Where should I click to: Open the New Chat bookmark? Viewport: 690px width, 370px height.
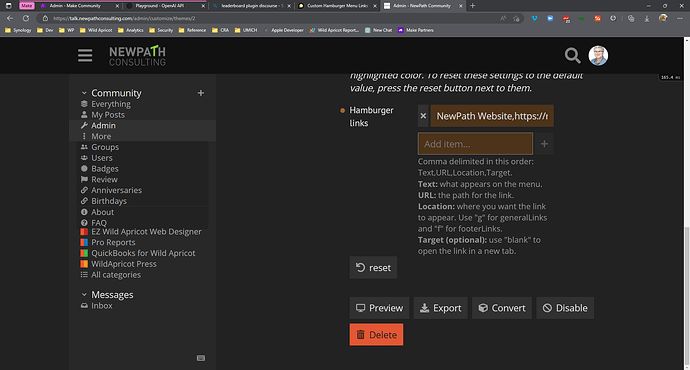(378, 30)
